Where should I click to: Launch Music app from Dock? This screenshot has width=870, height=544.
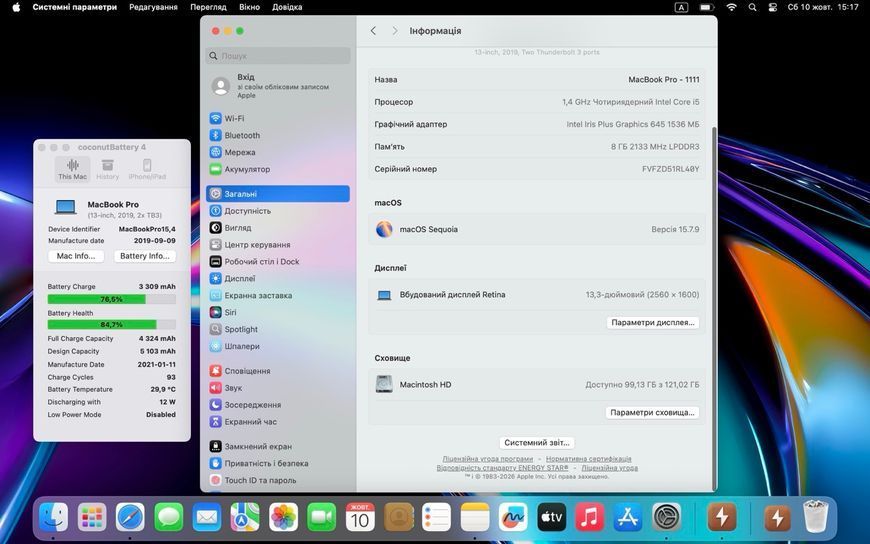pos(590,517)
